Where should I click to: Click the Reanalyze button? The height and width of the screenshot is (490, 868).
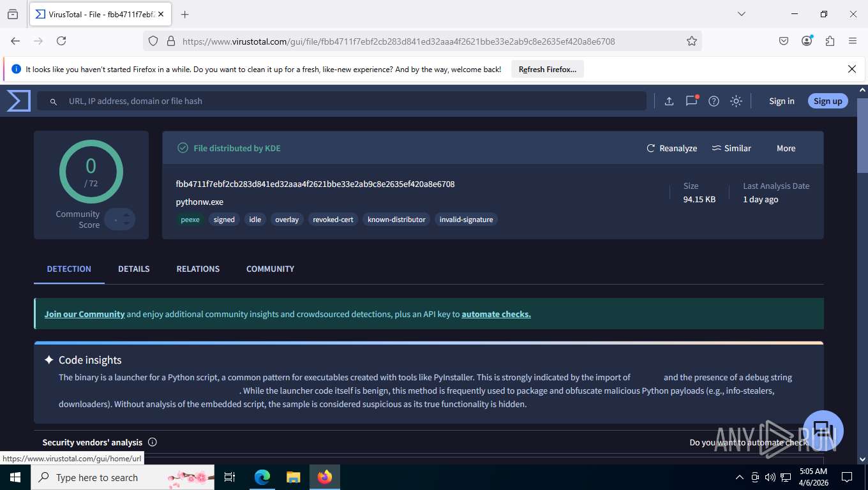coord(671,148)
